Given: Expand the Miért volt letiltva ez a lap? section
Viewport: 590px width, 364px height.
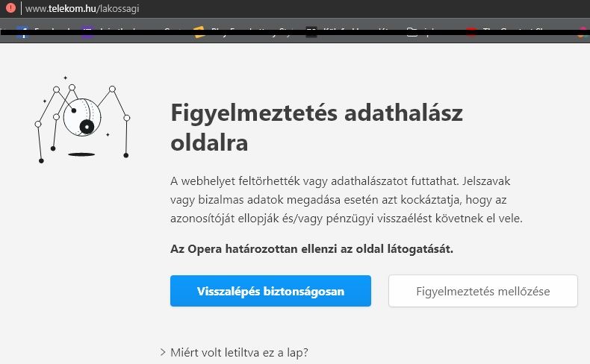Looking at the screenshot, I should (x=234, y=352).
